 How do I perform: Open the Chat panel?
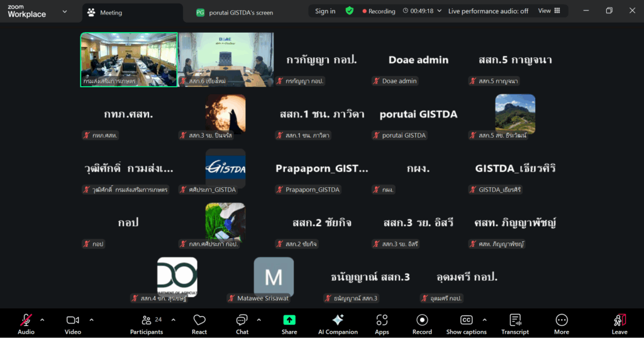pyautogui.click(x=242, y=324)
